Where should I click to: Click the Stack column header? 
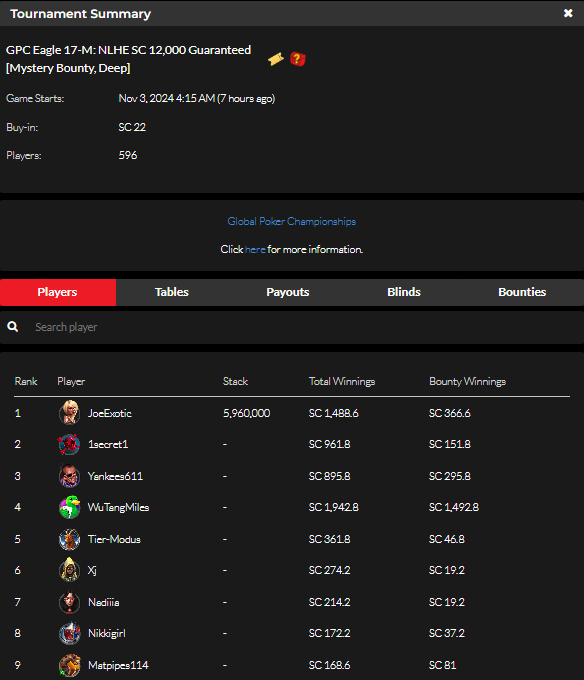coord(235,381)
